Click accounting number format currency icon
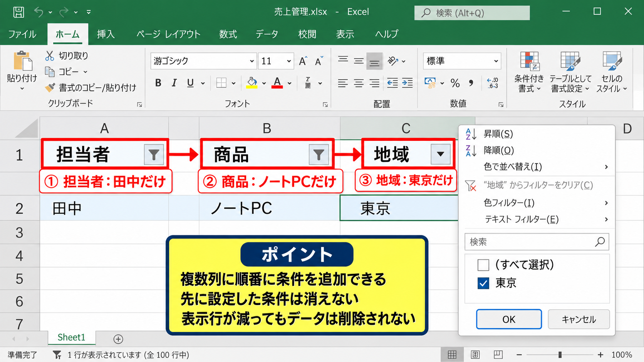Viewport: 644px width, 362px height. tap(430, 83)
